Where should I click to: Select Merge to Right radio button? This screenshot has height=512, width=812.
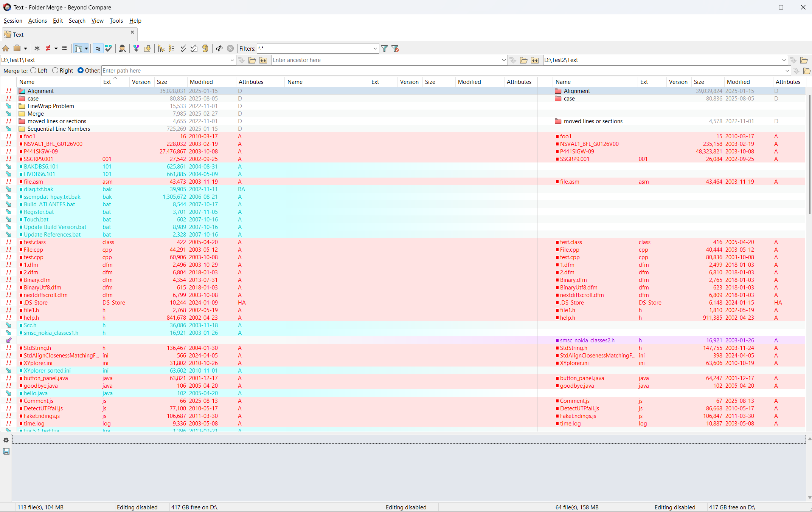tap(55, 70)
